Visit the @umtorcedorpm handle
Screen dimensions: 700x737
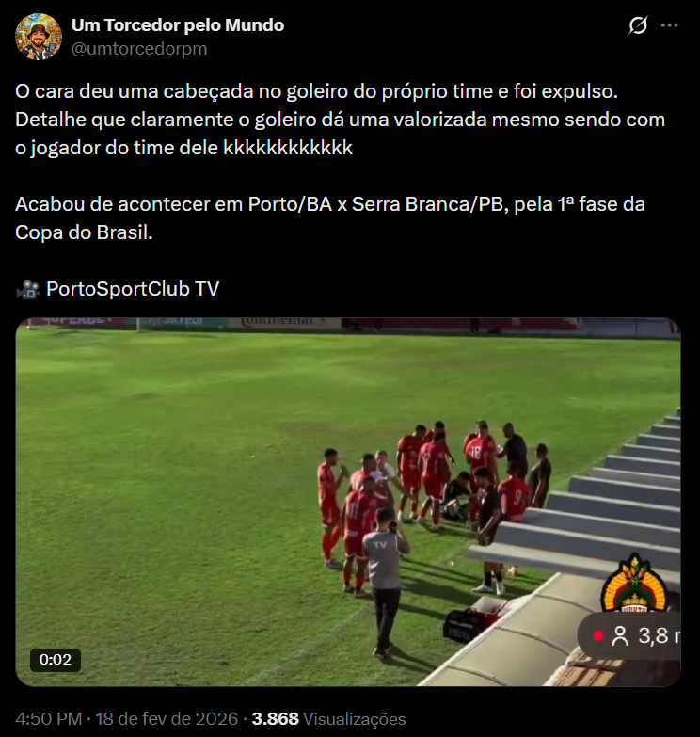point(139,48)
